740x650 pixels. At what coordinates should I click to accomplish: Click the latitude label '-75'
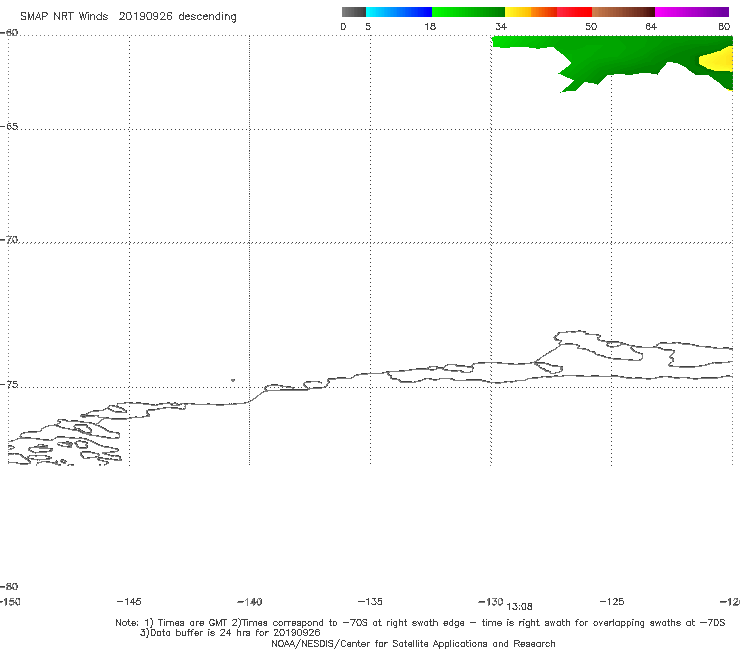(9, 385)
